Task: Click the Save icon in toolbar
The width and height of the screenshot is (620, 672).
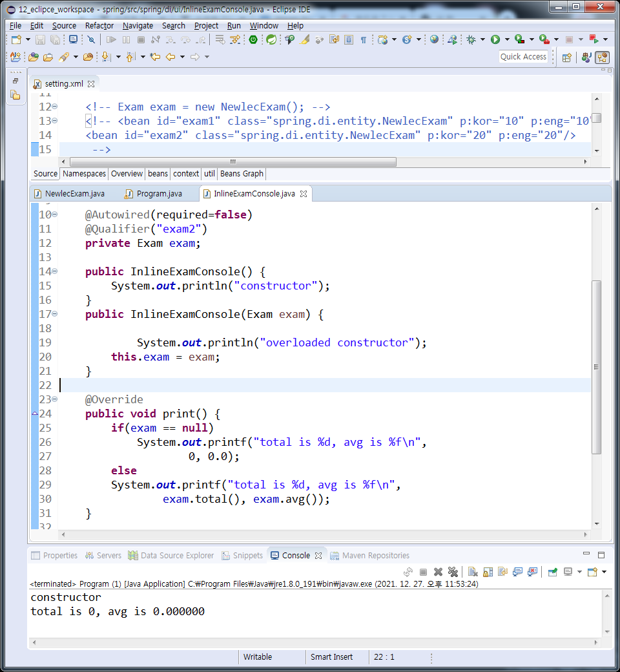Action: click(40, 40)
